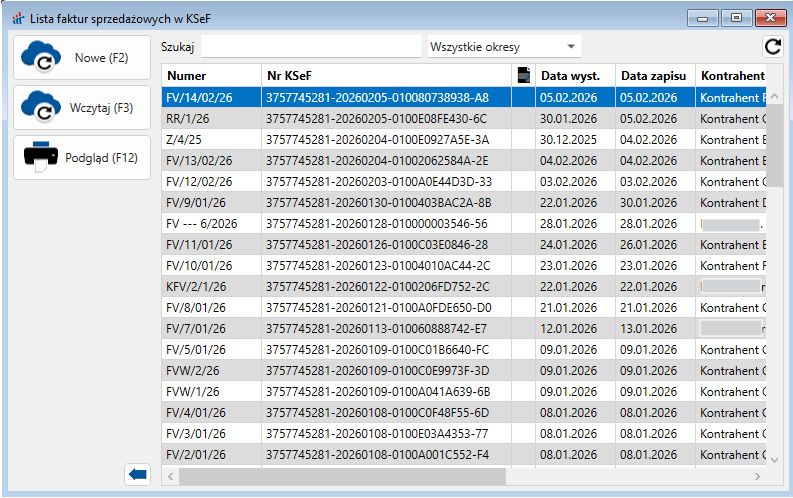Viewport: 793px width, 498px height.
Task: Click the Nowe (F2) cloud button
Action: pyautogui.click(x=81, y=58)
